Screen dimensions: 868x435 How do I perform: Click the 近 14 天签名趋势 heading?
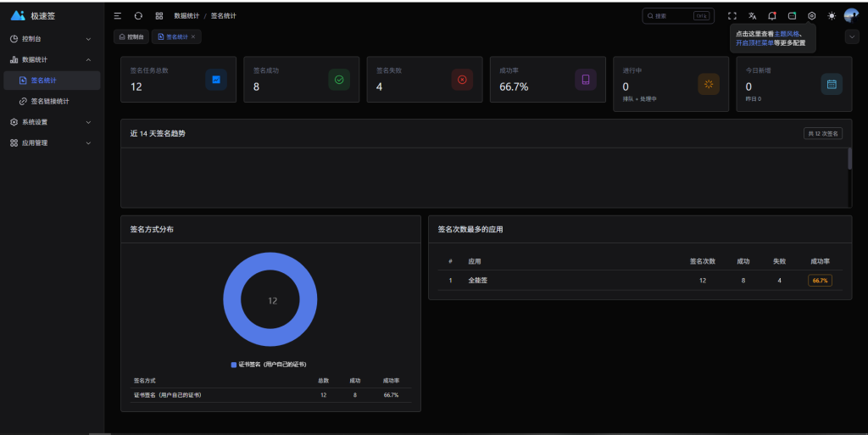click(x=158, y=133)
